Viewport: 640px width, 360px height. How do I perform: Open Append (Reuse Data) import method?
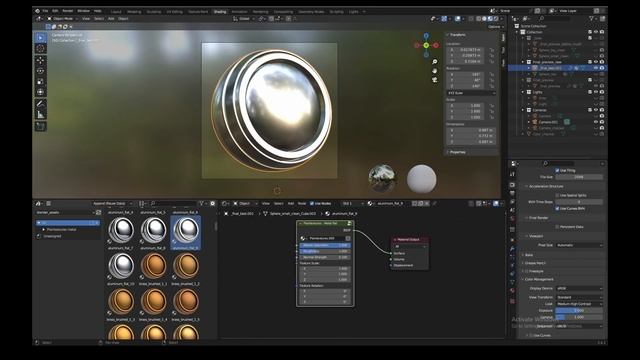click(112, 203)
